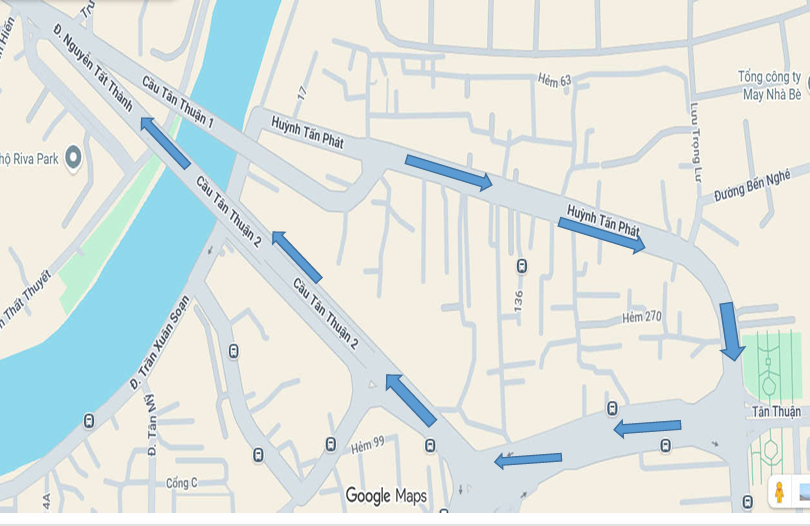This screenshot has height=526, width=810.
Task: Click the Đ. Nguyễn Tất Thành street label
Action: click(x=93, y=67)
